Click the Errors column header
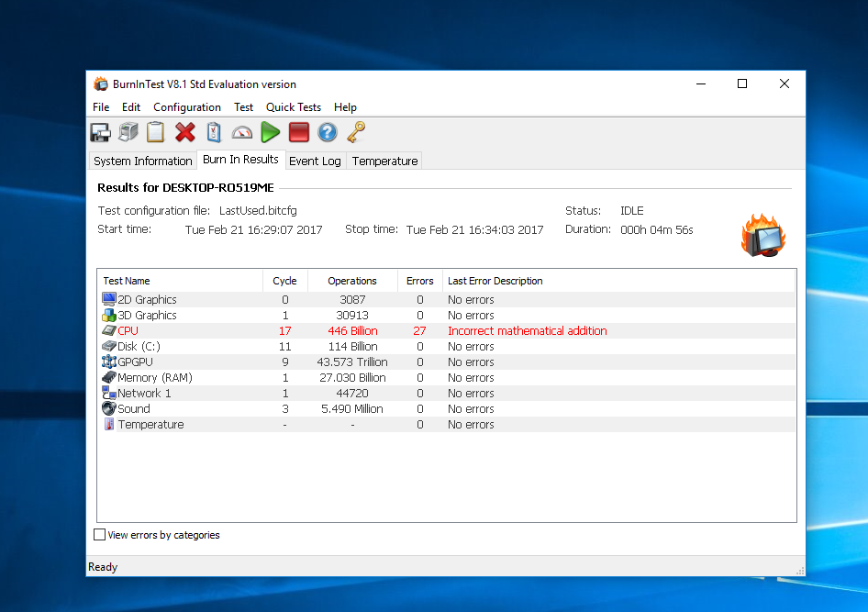 coord(419,281)
